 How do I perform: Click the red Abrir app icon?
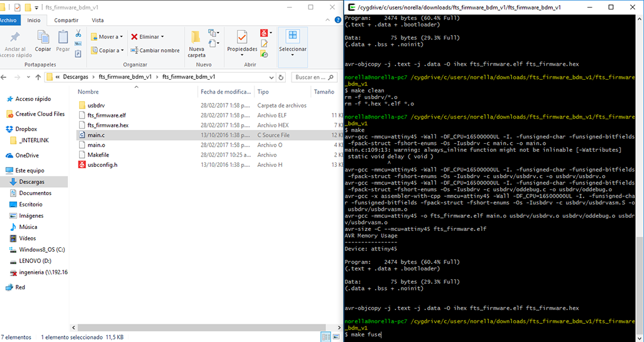pos(265,33)
